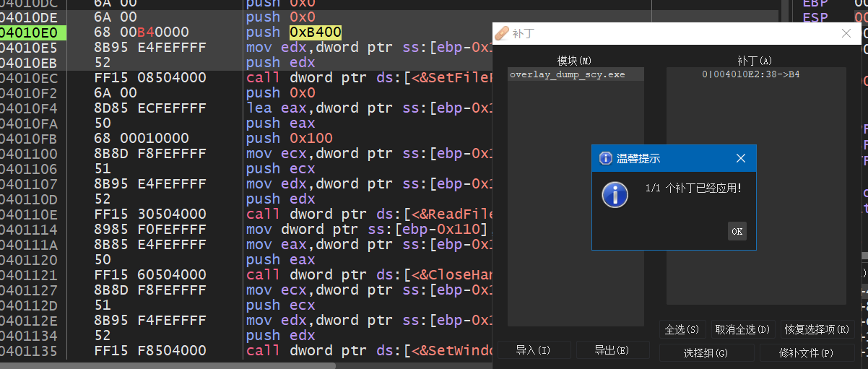Close the 温馨提示 message box with X
This screenshot has width=868, height=369.
coord(740,158)
